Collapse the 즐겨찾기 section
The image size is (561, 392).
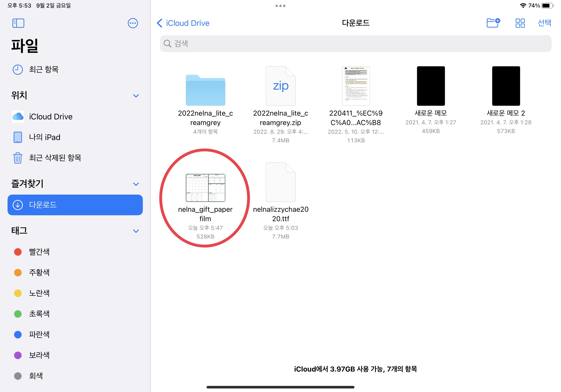(136, 184)
